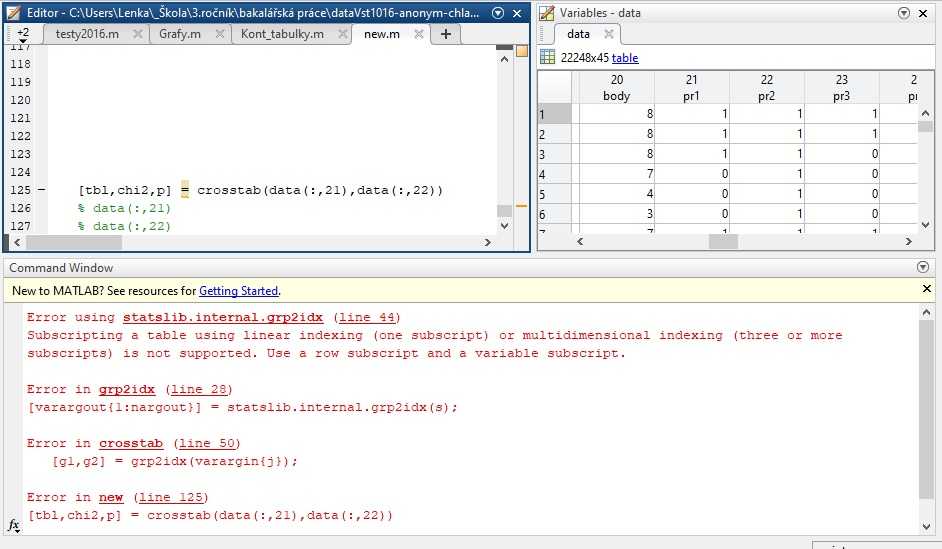Close the Editor panel
Screen dimensions: 942x549
517,13
